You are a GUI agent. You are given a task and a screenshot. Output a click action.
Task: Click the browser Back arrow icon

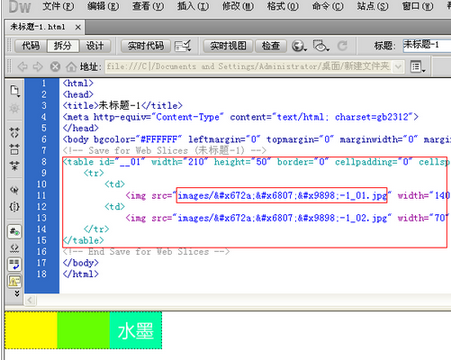[x=22, y=67]
